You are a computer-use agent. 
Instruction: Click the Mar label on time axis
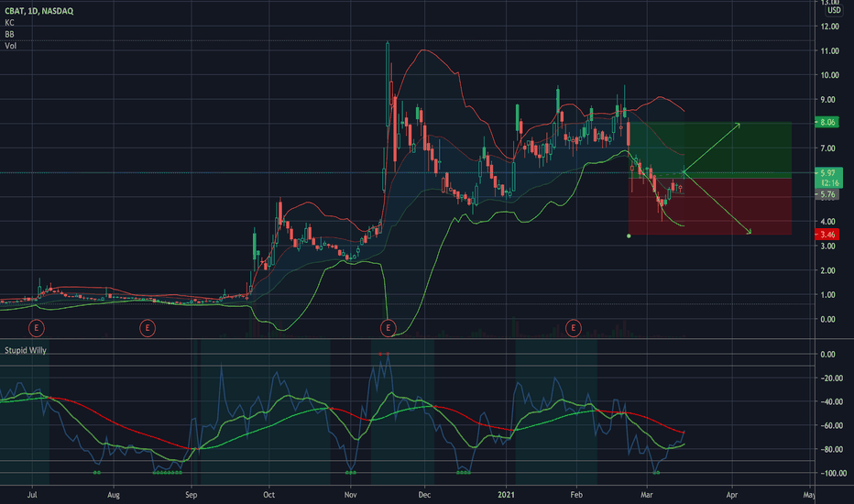647,495
